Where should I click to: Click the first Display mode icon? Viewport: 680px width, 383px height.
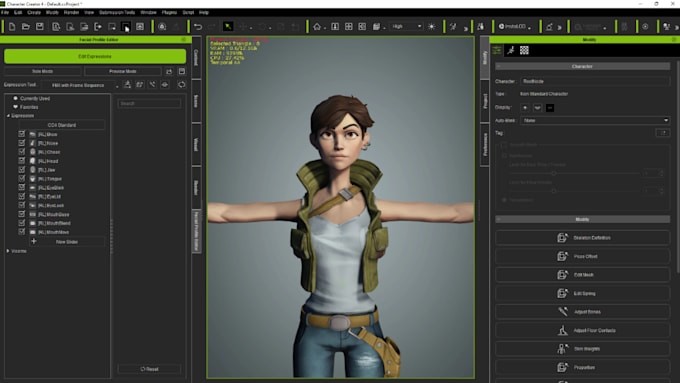click(525, 108)
